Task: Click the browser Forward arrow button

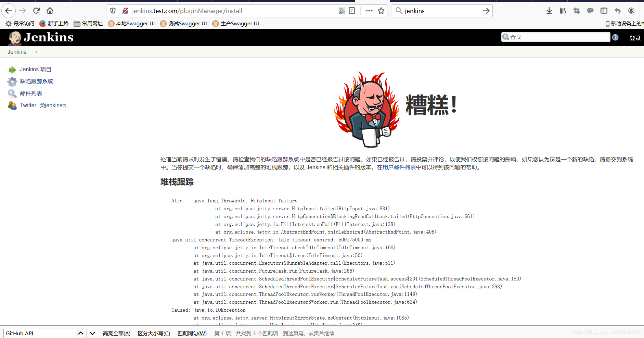Action: pyautogui.click(x=23, y=11)
